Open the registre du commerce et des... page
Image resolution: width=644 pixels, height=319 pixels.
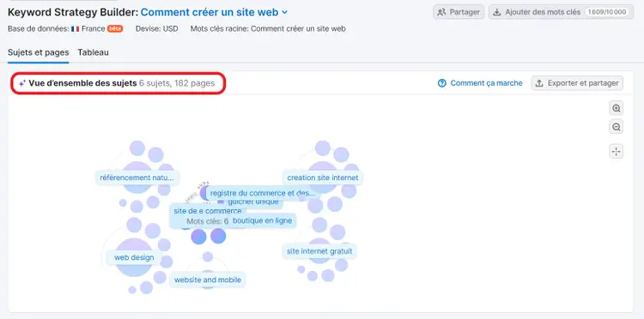tap(263, 193)
